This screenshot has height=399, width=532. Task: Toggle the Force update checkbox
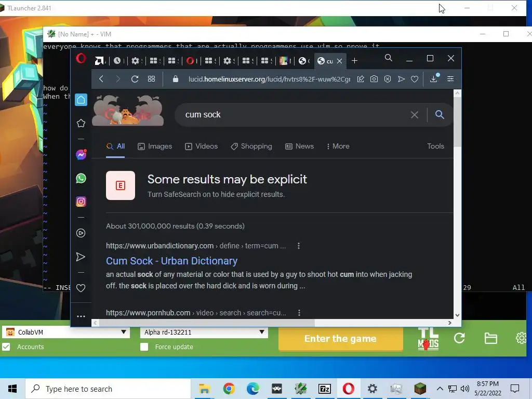click(144, 347)
